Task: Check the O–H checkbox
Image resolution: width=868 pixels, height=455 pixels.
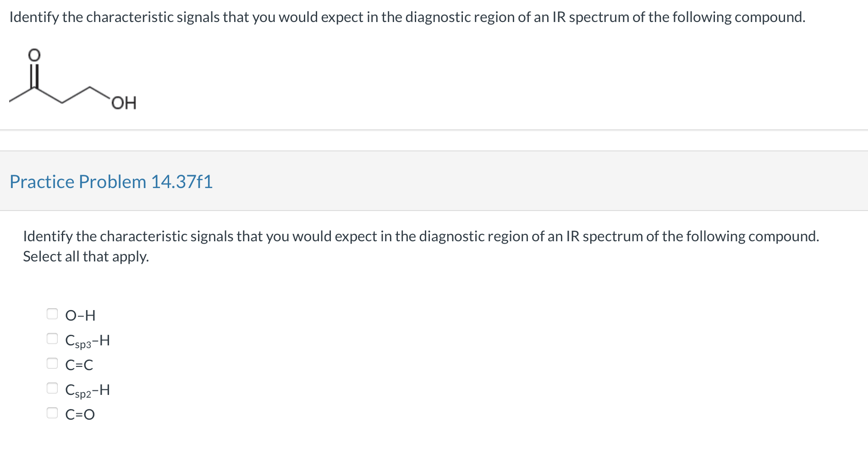Action: [53, 314]
